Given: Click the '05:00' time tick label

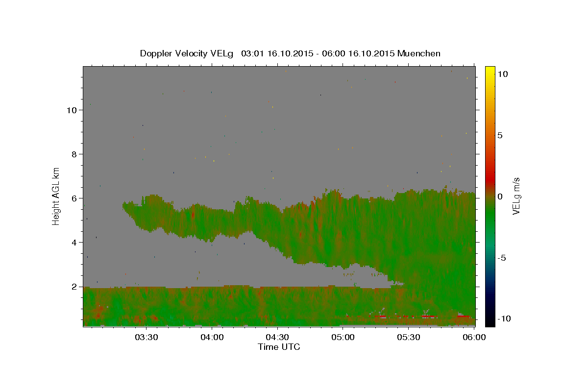Looking at the screenshot, I should point(343,338).
